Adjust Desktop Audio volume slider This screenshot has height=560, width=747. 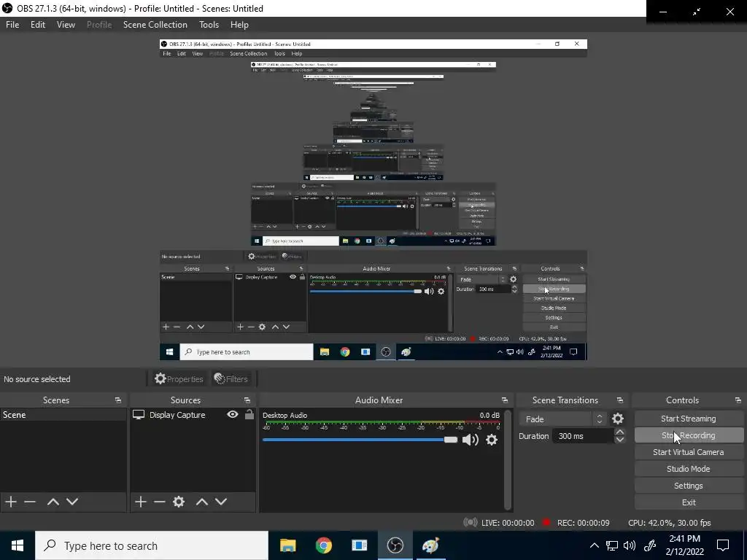coord(360,440)
